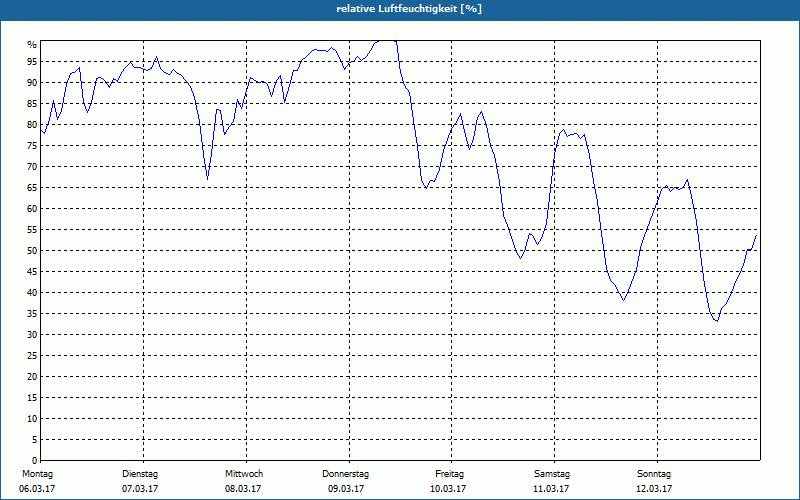This screenshot has height=500, width=800.
Task: Click the y-axis value '10'
Action: coord(32,419)
